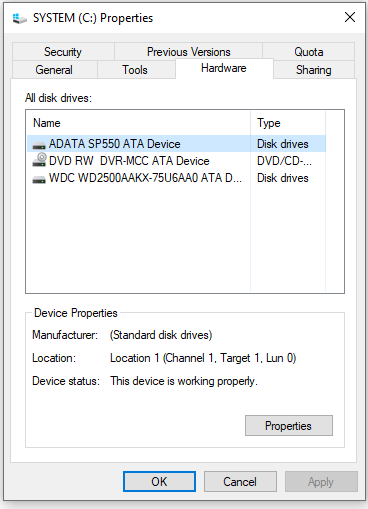The width and height of the screenshot is (368, 509).
Task: Click the disc icon beside DVD RW DVR-MCC
Action: point(39,160)
